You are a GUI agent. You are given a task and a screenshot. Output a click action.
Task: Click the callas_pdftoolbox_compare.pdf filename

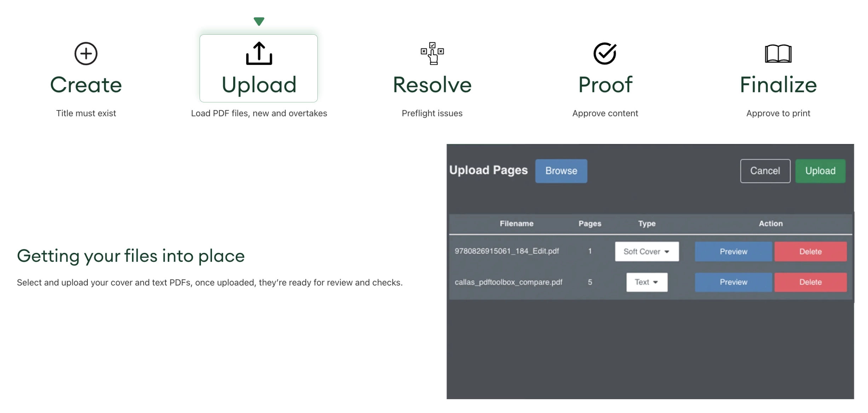(x=508, y=282)
